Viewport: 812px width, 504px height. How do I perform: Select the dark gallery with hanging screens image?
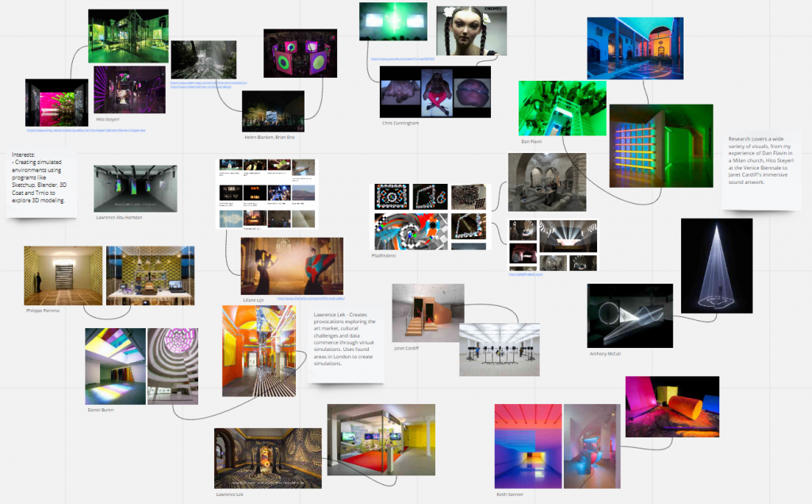point(135,189)
